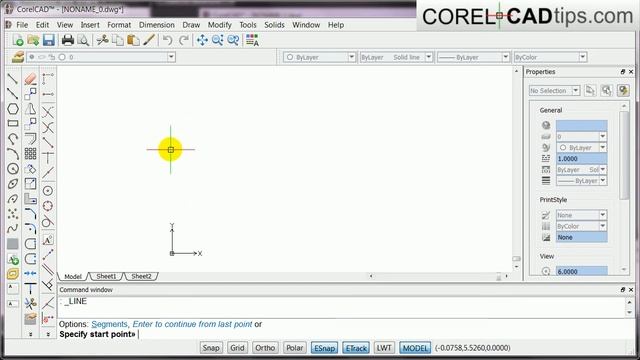The height and width of the screenshot is (360, 640).
Task: Select the Rectangle draw tool
Action: coord(13,123)
